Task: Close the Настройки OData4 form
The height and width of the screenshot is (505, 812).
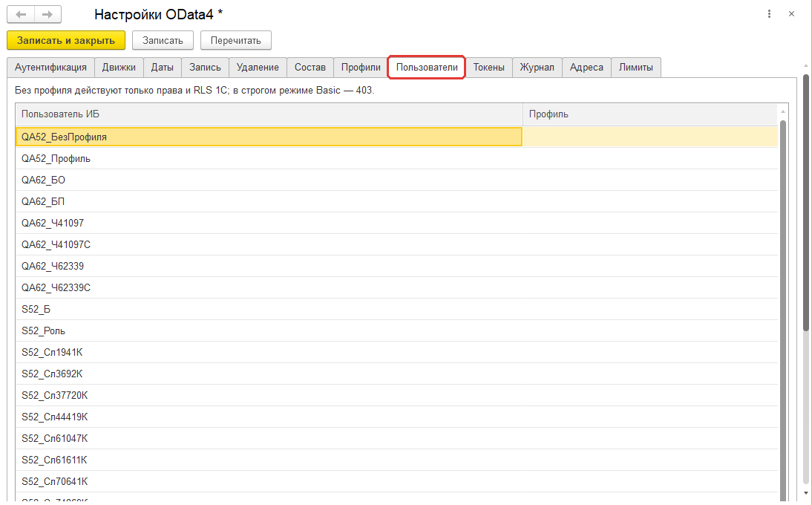Action: coord(791,14)
